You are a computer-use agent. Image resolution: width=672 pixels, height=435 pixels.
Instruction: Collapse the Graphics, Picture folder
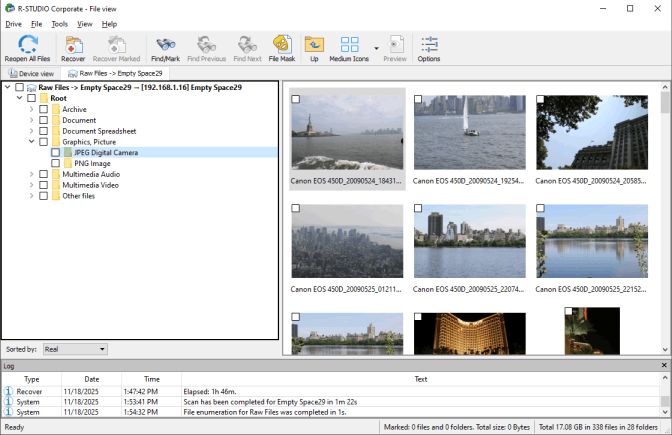(x=31, y=142)
